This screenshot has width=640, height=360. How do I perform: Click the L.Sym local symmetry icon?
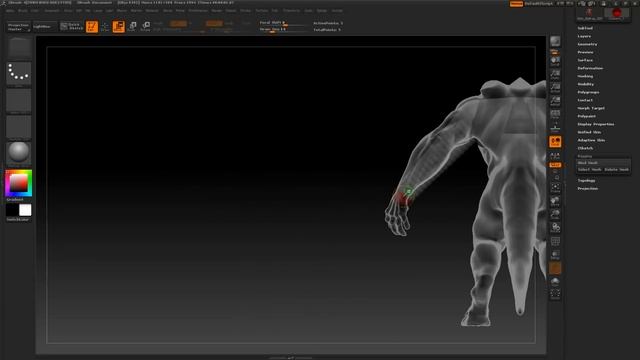555,156
